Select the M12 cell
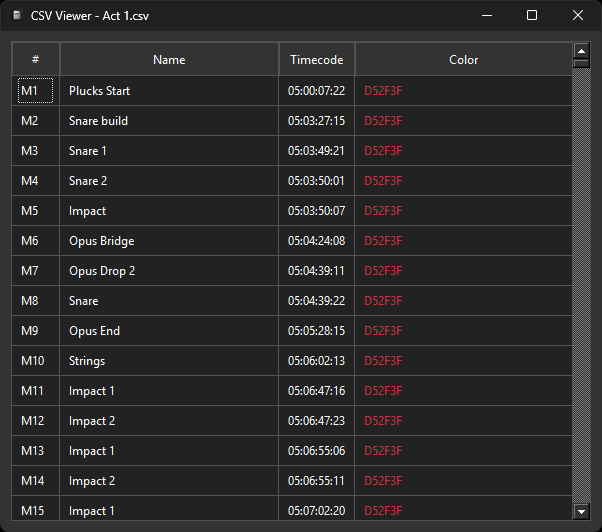 (36, 420)
